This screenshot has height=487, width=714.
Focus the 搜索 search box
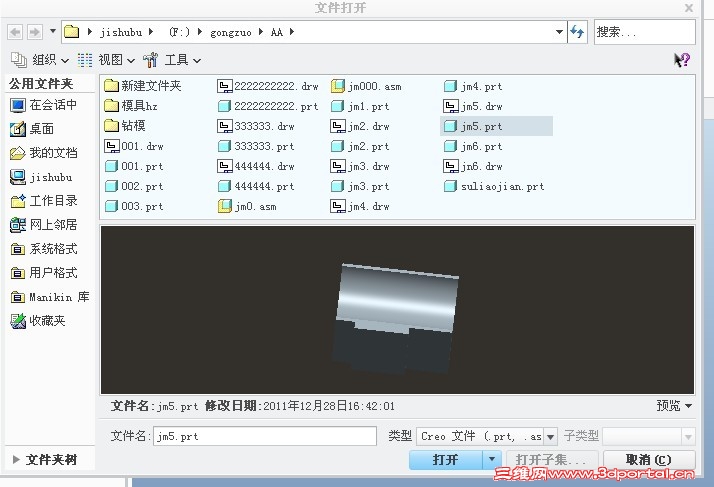pos(644,32)
